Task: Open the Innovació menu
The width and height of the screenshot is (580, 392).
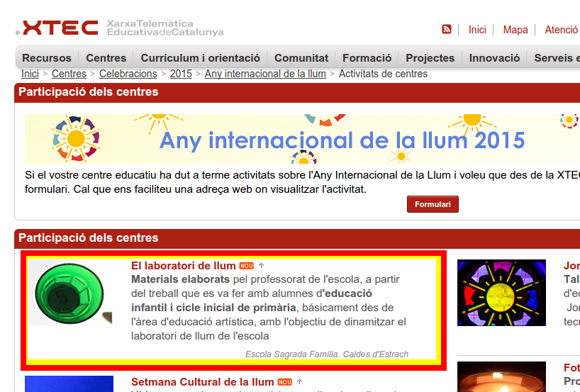Action: click(x=494, y=58)
